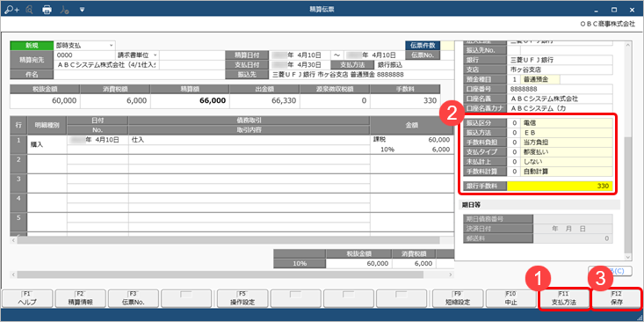This screenshot has width=644, height=322.
Task: Click the 振込先 value 三菱UFJ銀行 市ヶ谷支店
Action: coord(338,75)
